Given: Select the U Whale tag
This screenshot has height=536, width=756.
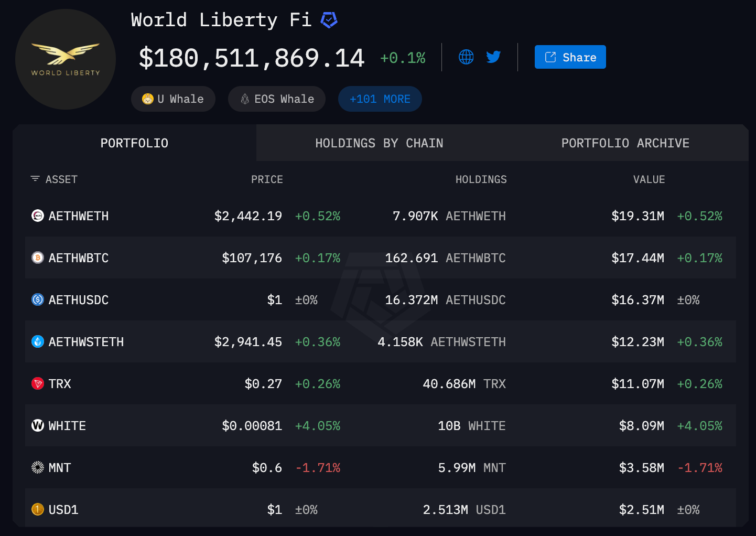Looking at the screenshot, I should [173, 99].
